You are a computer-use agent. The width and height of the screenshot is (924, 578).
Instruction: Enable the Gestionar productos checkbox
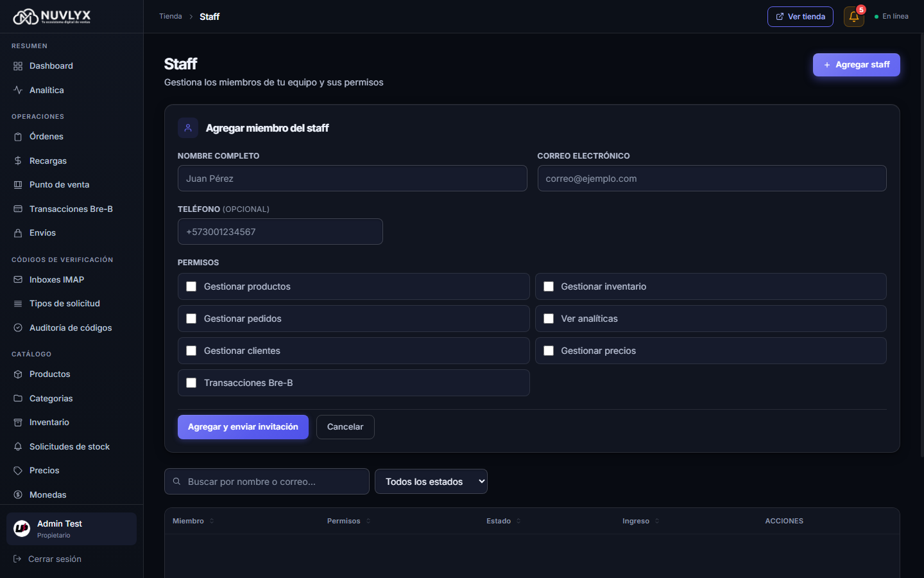(x=191, y=286)
